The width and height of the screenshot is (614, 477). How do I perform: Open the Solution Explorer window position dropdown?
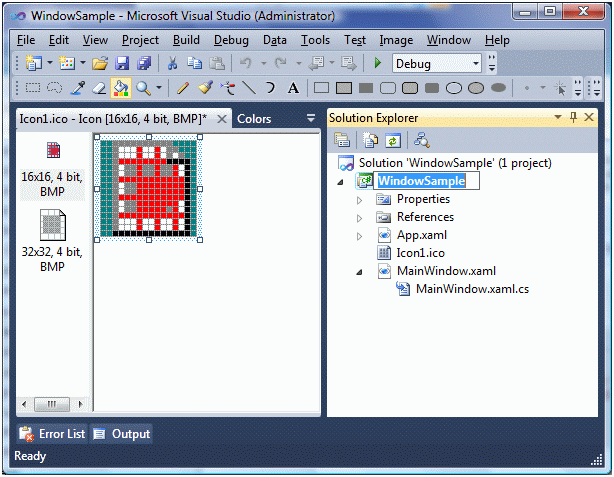(558, 117)
